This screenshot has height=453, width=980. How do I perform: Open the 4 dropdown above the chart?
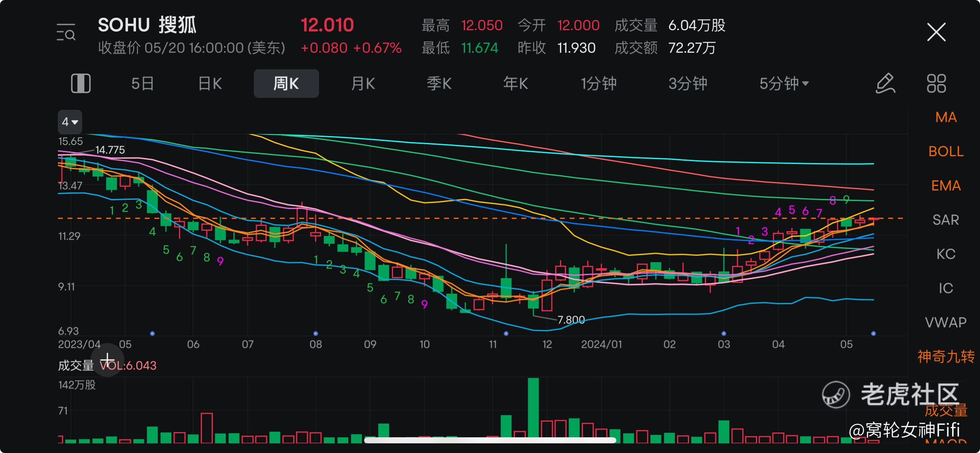[70, 122]
